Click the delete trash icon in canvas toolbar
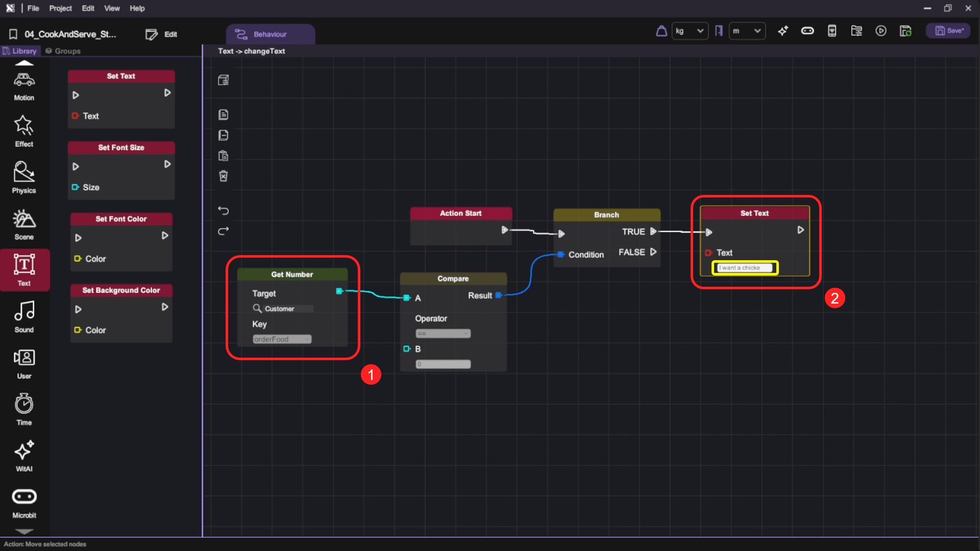This screenshot has width=980, height=551. tap(224, 176)
